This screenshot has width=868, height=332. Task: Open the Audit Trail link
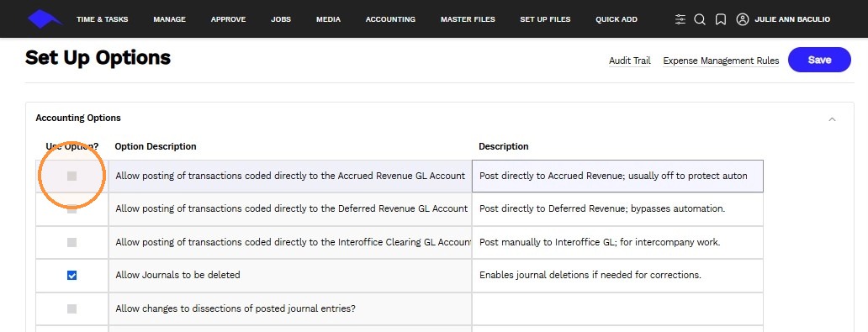[629, 61]
